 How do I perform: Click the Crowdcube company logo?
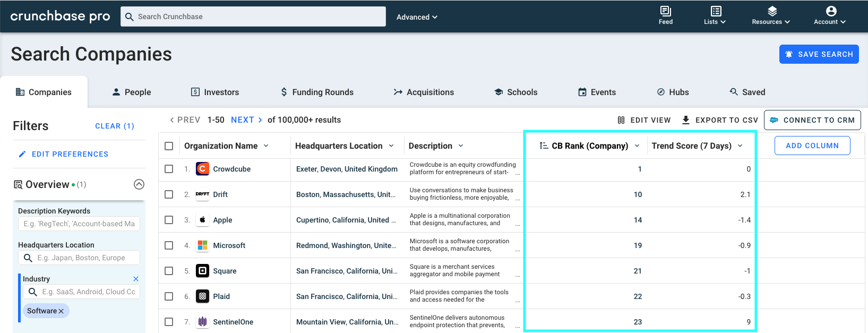[202, 169]
